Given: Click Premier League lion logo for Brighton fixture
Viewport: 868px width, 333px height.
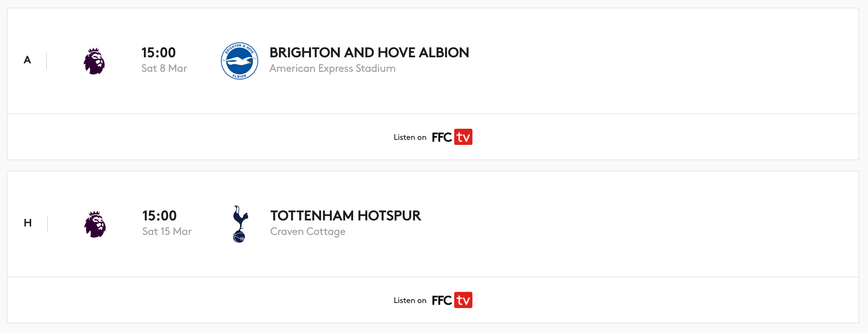Looking at the screenshot, I should click(x=94, y=61).
